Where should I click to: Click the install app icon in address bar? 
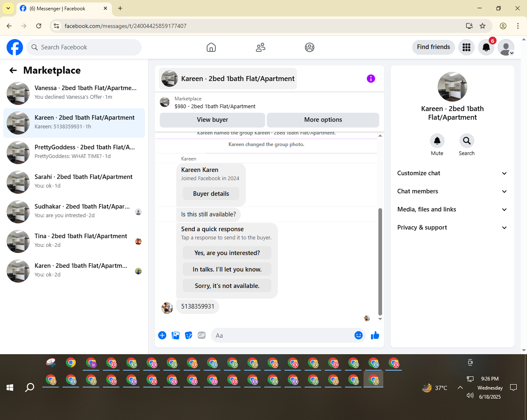469,26
